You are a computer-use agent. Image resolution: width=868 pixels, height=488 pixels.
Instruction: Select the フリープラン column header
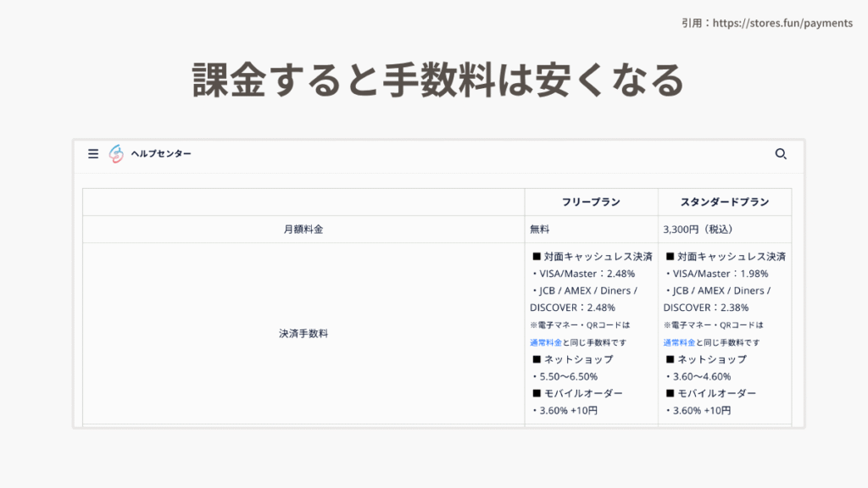coord(591,202)
